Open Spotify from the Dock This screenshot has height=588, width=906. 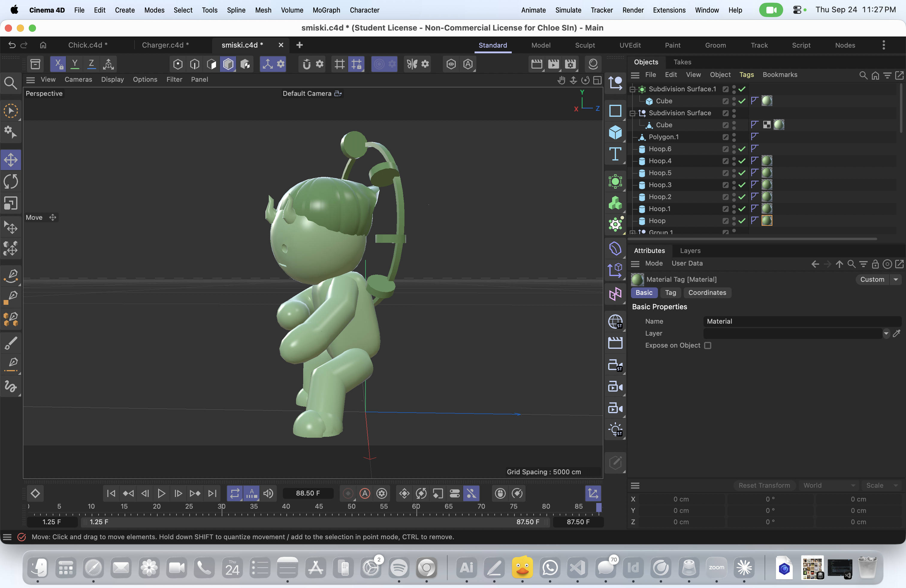(x=399, y=568)
